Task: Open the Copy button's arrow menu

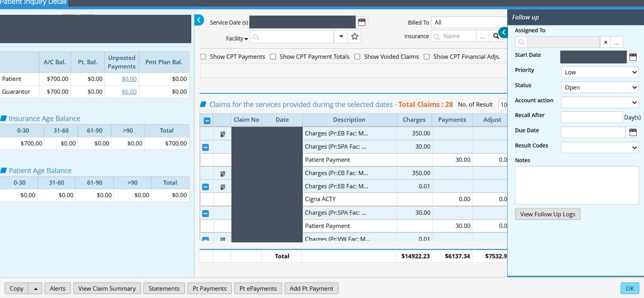Action: coord(35,288)
